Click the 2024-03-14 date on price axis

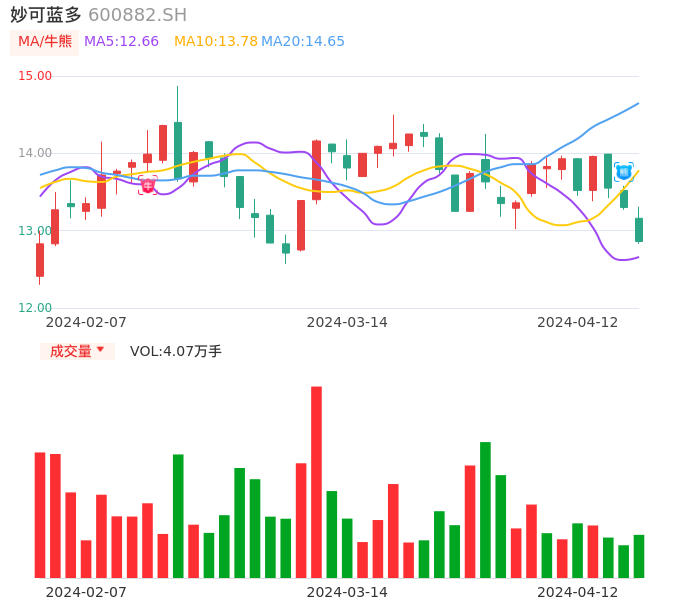click(x=347, y=322)
